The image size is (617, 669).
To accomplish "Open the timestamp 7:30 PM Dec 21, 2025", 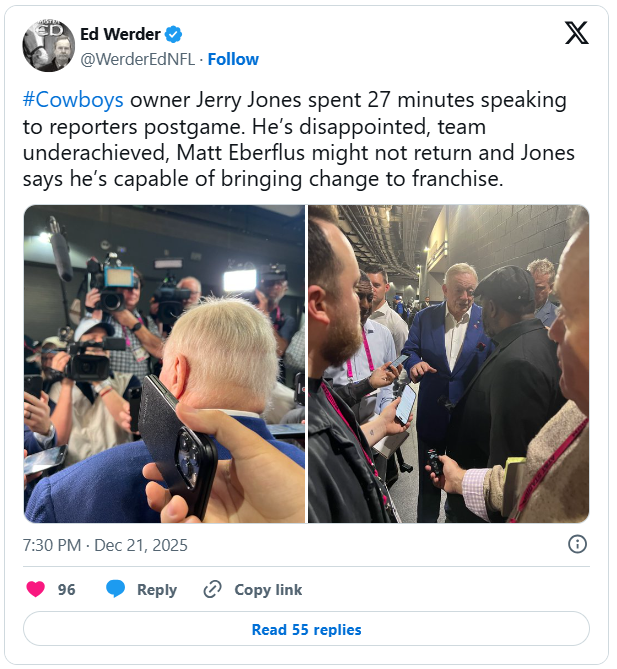I will [105, 545].
